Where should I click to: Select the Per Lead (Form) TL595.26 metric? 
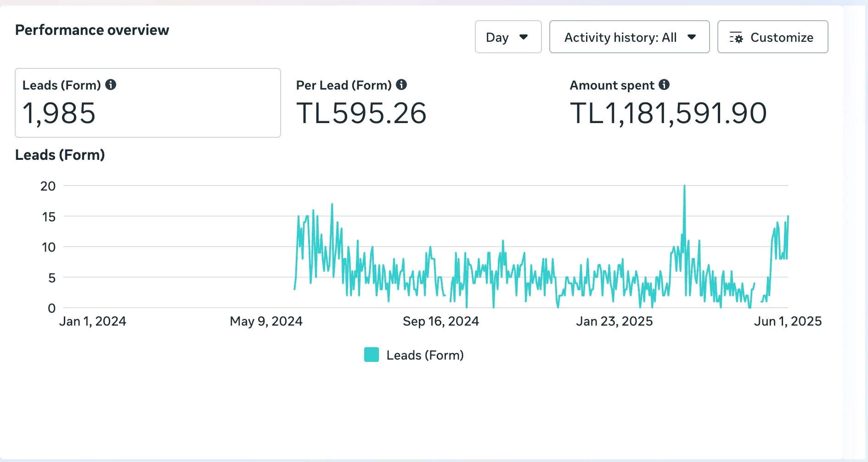pos(361,104)
